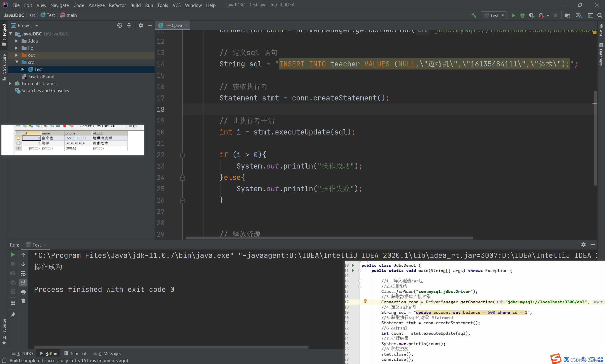Image resolution: width=605 pixels, height=364 pixels.
Task: Collapse the src folder in project tree
Action: point(17,62)
